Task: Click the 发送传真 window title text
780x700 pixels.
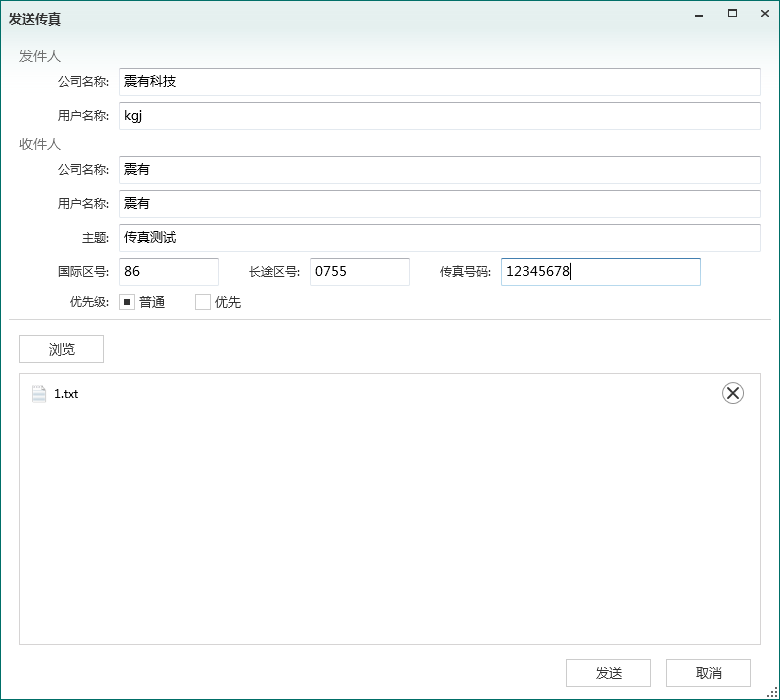Action: click(35, 19)
